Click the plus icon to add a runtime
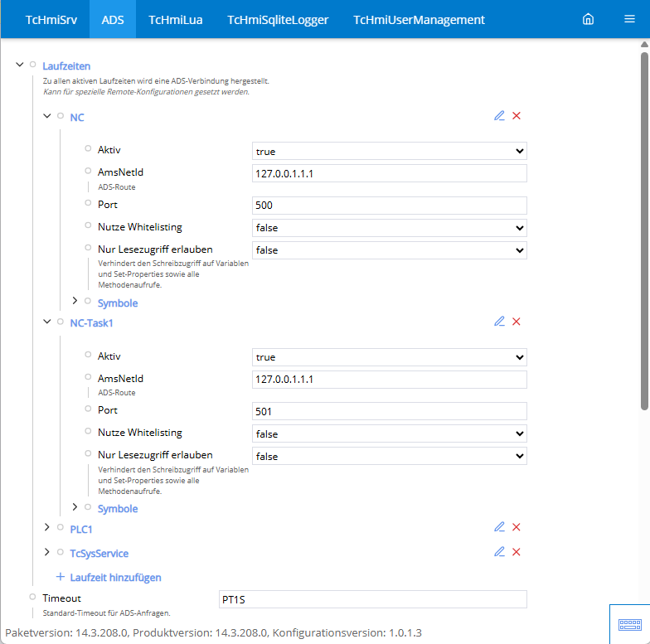The width and height of the screenshot is (650, 644). coord(60,577)
